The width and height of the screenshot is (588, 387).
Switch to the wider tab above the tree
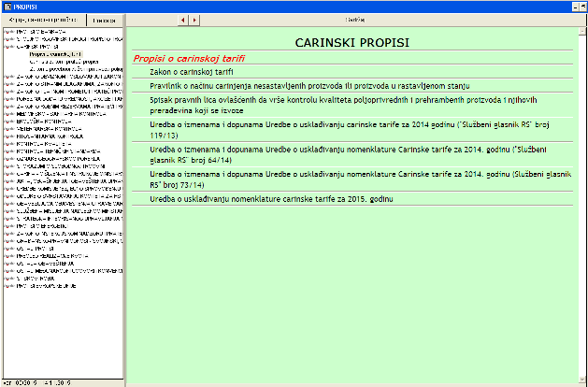click(43, 20)
